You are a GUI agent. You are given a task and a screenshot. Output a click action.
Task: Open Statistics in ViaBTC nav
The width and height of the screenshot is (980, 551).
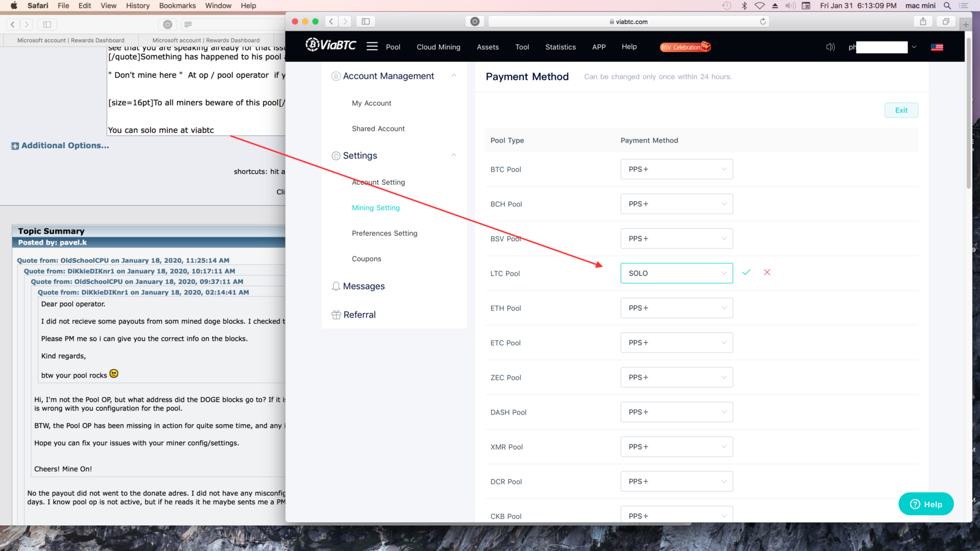click(x=560, y=47)
